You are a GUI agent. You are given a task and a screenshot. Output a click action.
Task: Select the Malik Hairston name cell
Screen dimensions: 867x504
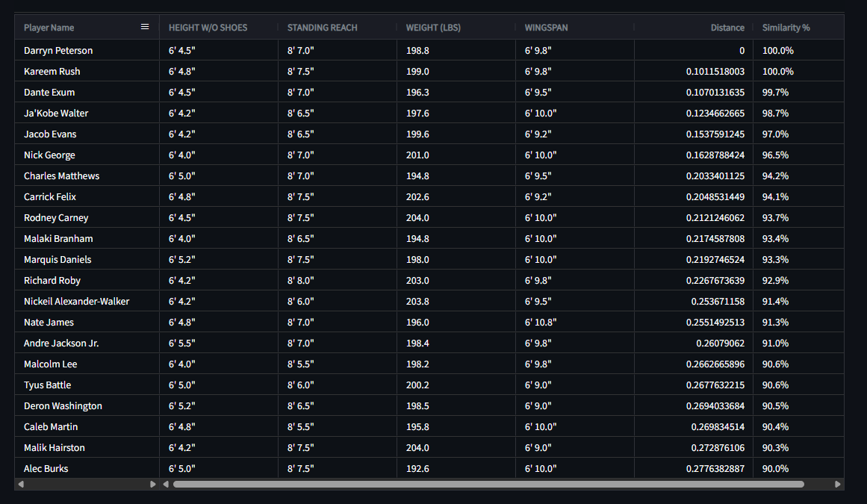pyautogui.click(x=87, y=448)
